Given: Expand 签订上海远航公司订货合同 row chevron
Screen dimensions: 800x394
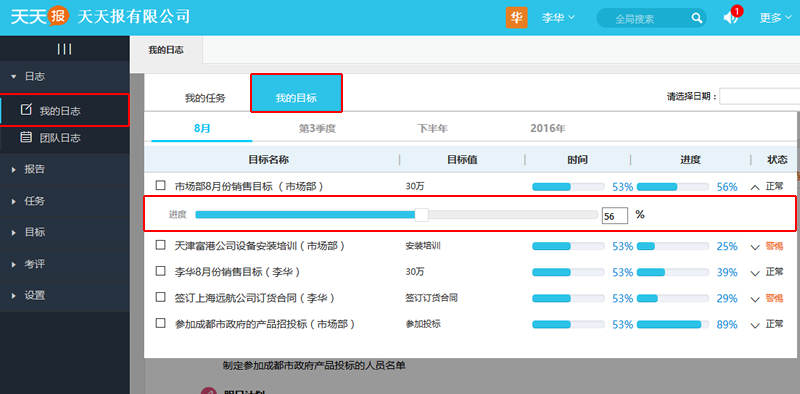Looking at the screenshot, I should pyautogui.click(x=755, y=300).
